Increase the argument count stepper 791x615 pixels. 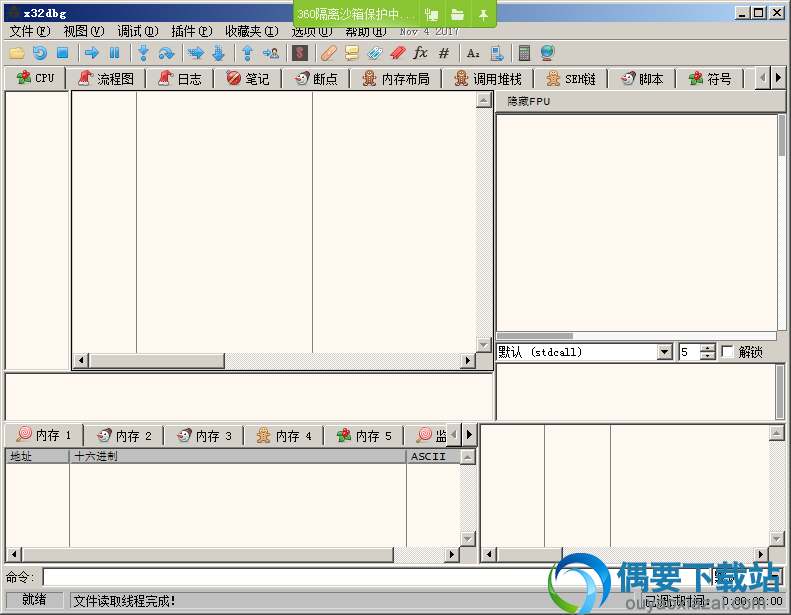[708, 348]
